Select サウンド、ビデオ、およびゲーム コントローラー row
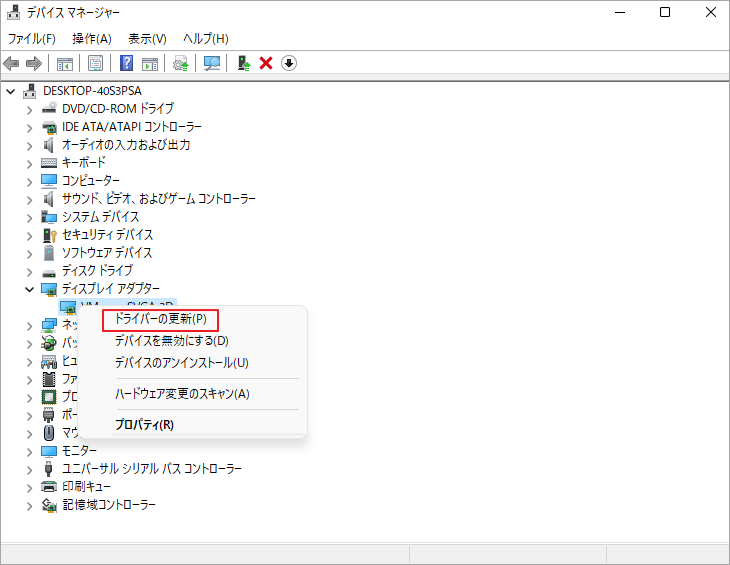730x565 pixels. click(x=159, y=199)
